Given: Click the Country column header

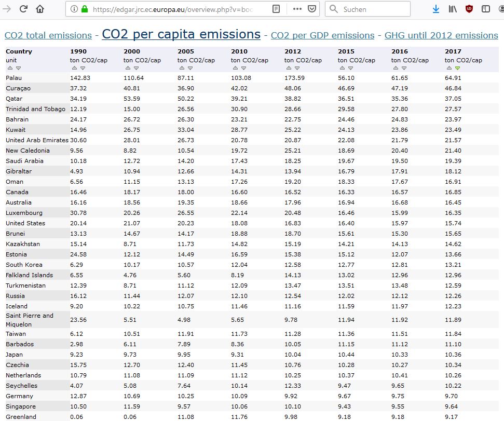Looking at the screenshot, I should coord(19,51).
